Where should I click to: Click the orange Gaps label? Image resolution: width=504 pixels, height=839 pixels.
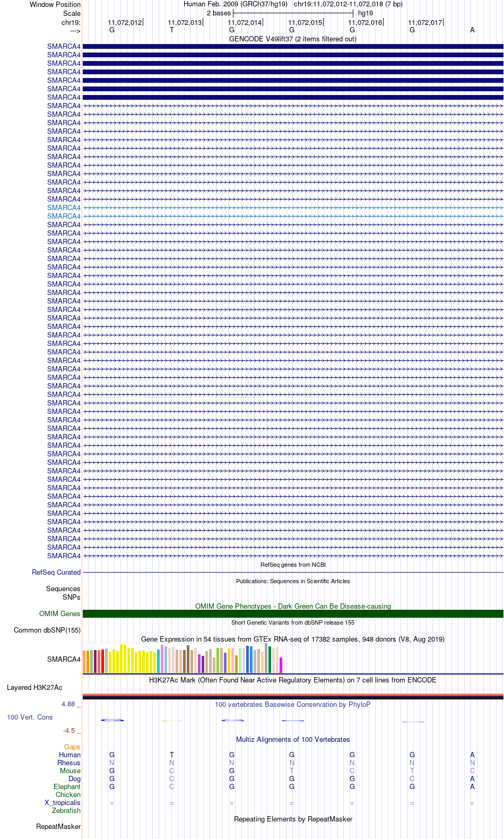[72, 747]
